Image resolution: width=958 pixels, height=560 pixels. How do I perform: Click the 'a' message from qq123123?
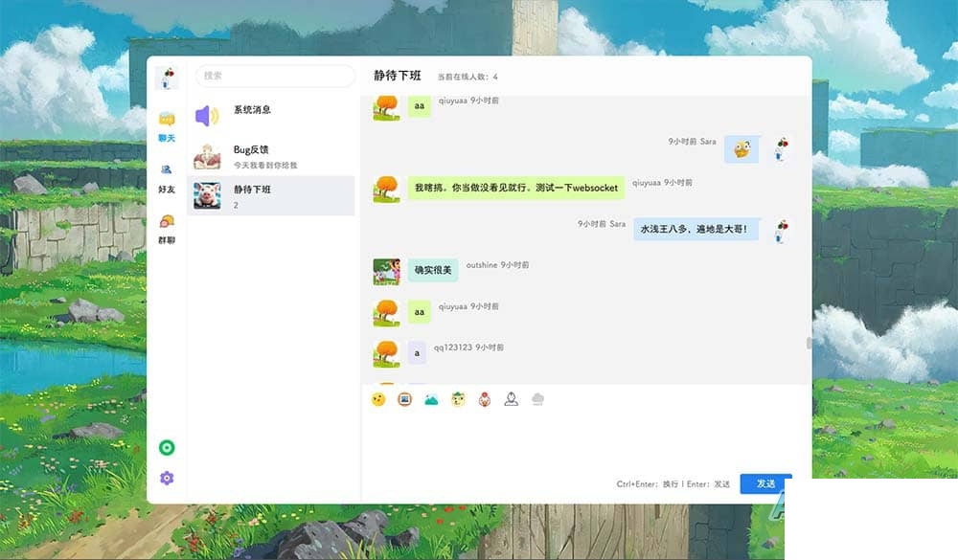[x=417, y=353]
